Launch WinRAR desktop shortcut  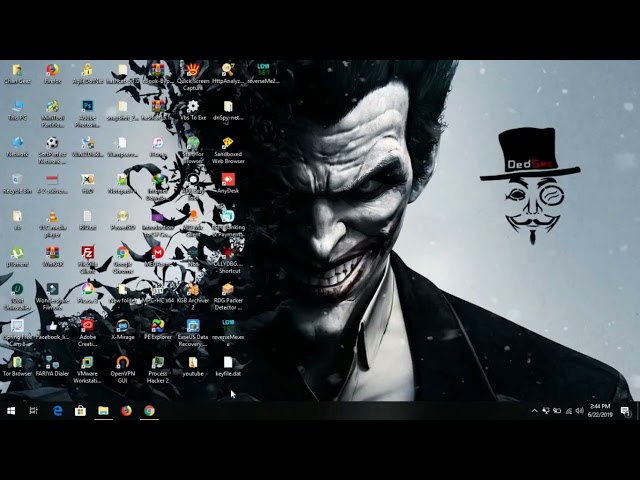[x=52, y=257]
